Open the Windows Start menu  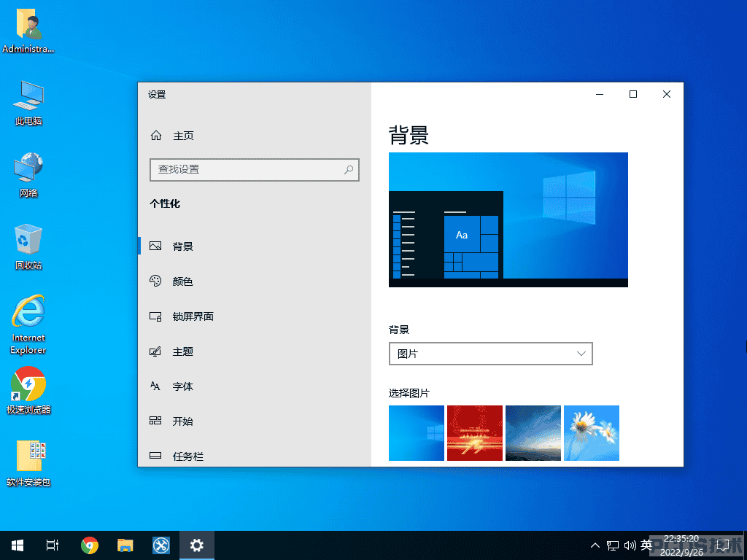tap(18, 545)
